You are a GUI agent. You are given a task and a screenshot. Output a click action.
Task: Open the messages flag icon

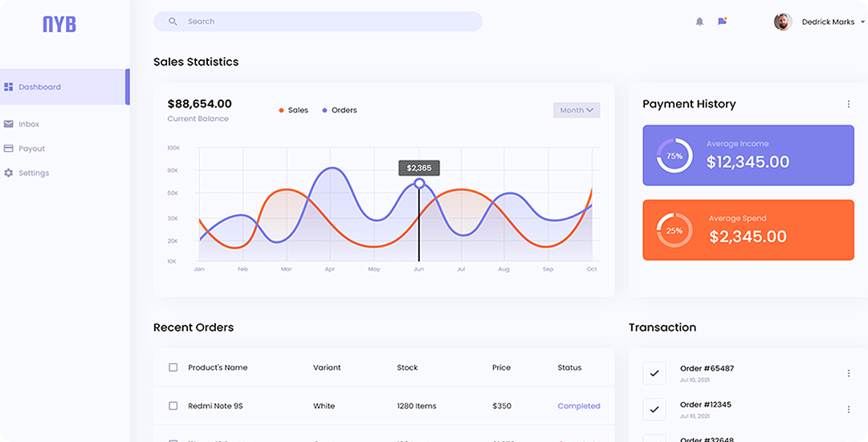point(722,22)
